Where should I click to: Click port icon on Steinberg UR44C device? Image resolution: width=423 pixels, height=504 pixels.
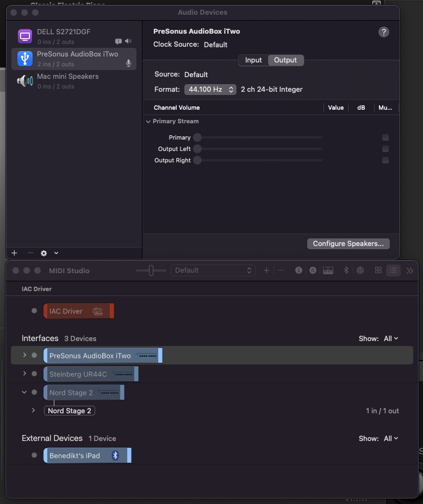[122, 374]
